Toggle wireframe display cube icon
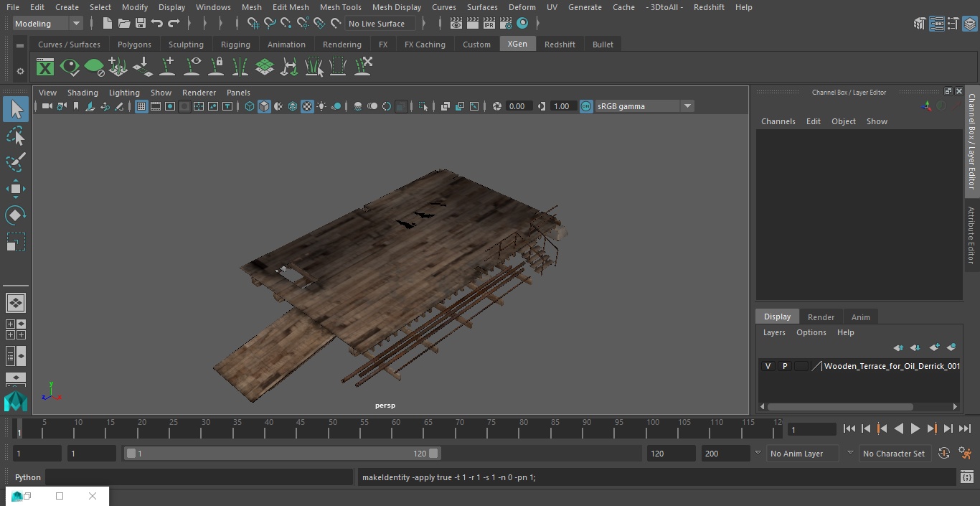The height and width of the screenshot is (506, 980). (x=250, y=106)
